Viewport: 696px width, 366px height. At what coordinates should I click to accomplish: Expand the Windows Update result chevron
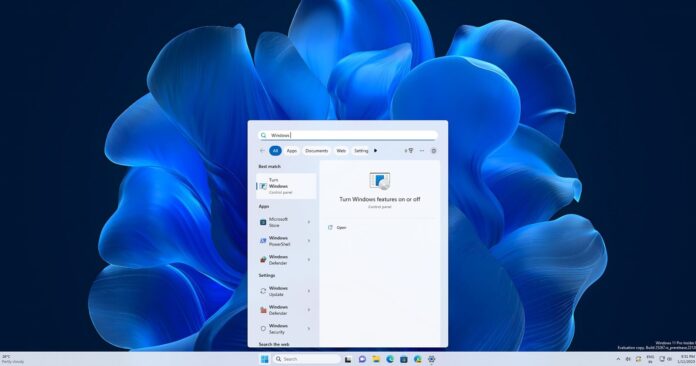click(x=309, y=291)
